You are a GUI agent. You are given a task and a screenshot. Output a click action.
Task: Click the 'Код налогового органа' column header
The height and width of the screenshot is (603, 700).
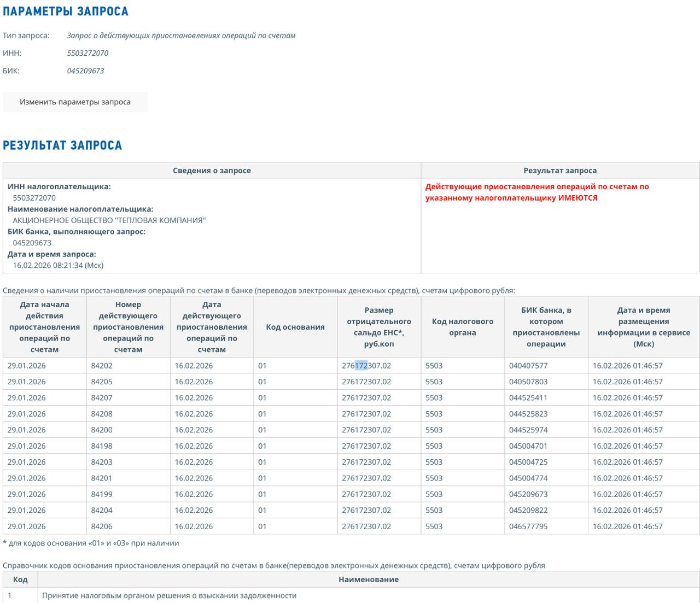(463, 327)
